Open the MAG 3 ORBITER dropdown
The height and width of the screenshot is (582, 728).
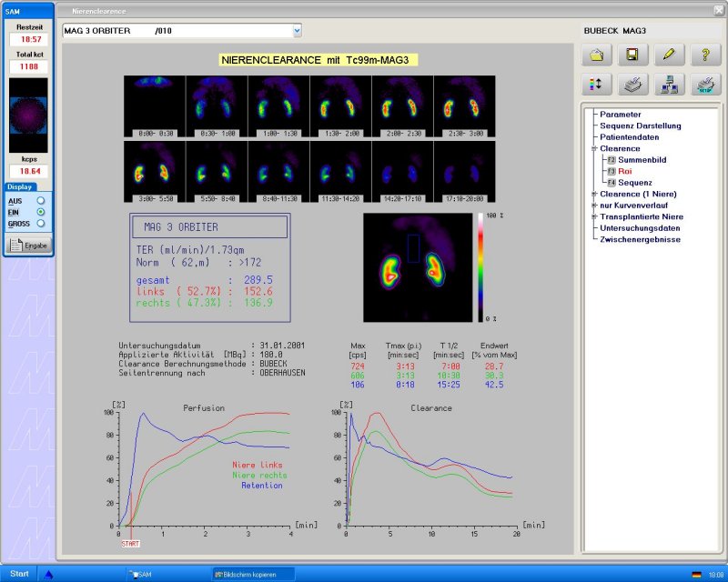pyautogui.click(x=295, y=31)
